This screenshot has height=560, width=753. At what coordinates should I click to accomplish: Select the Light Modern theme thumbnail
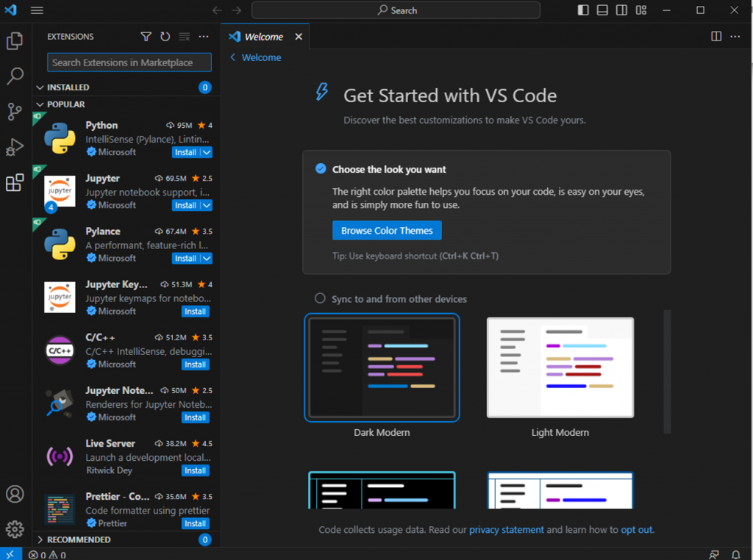(560, 367)
